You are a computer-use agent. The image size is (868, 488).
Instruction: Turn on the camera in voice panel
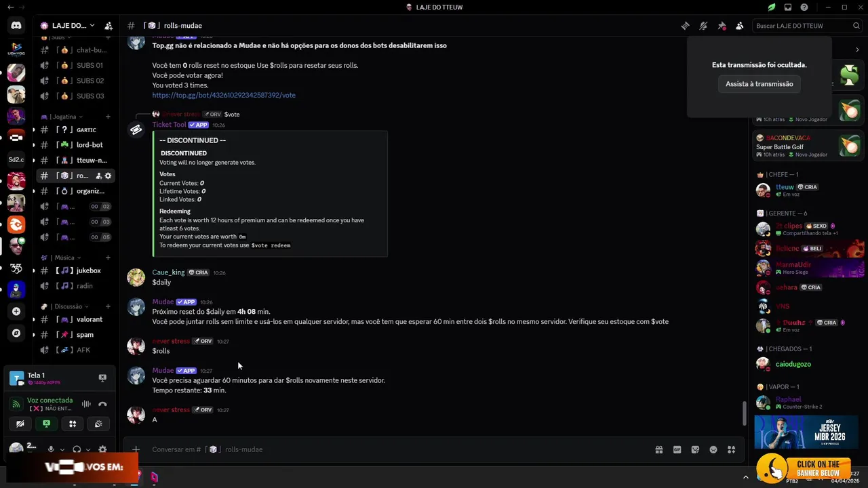coord(20,424)
